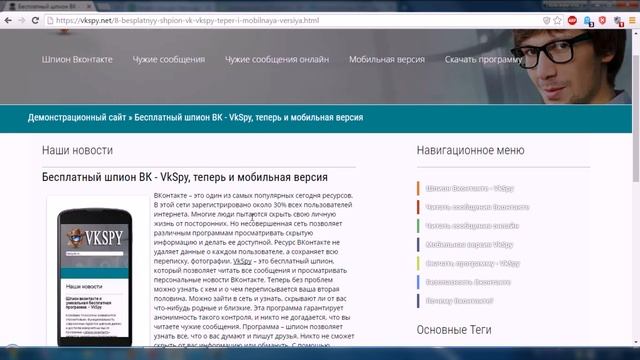
Task: Click the Демонстрационный сайт breadcrumb link
Action: pyautogui.click(x=77, y=118)
